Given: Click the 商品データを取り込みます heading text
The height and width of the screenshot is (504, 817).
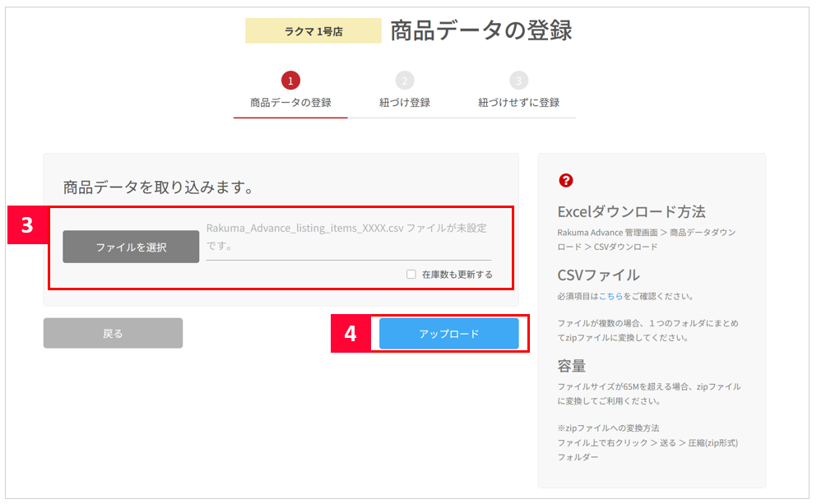Looking at the screenshot, I should pyautogui.click(x=156, y=187).
